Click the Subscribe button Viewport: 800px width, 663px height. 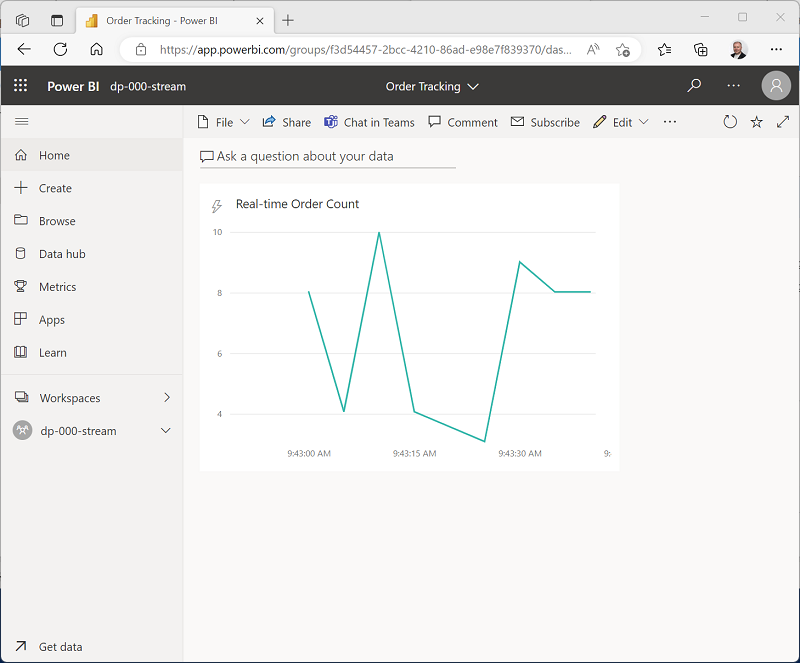click(x=545, y=122)
